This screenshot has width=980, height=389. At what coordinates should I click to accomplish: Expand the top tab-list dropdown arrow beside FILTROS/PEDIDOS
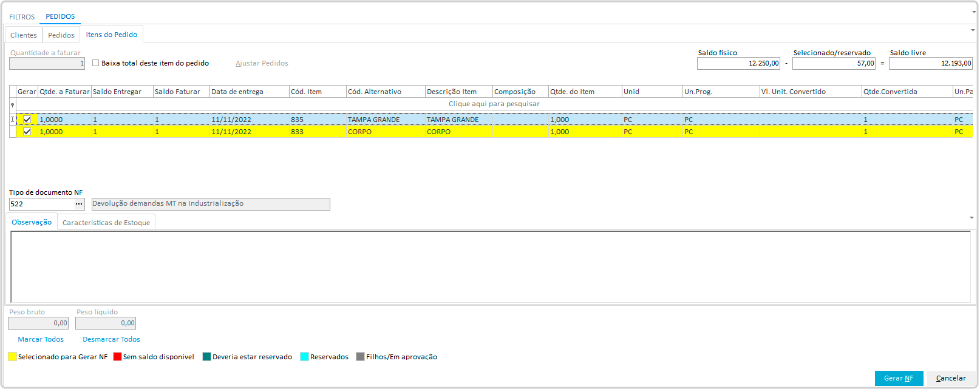click(x=974, y=12)
